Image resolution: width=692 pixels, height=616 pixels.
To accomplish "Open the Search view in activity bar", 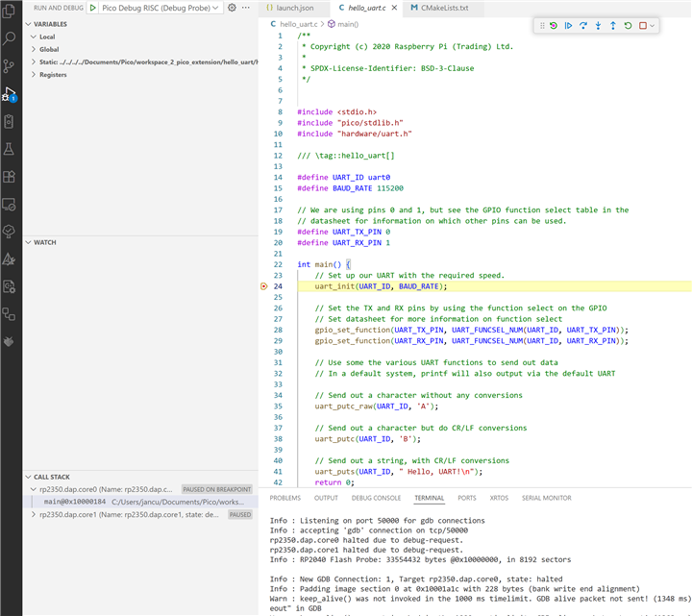I will (11, 38).
